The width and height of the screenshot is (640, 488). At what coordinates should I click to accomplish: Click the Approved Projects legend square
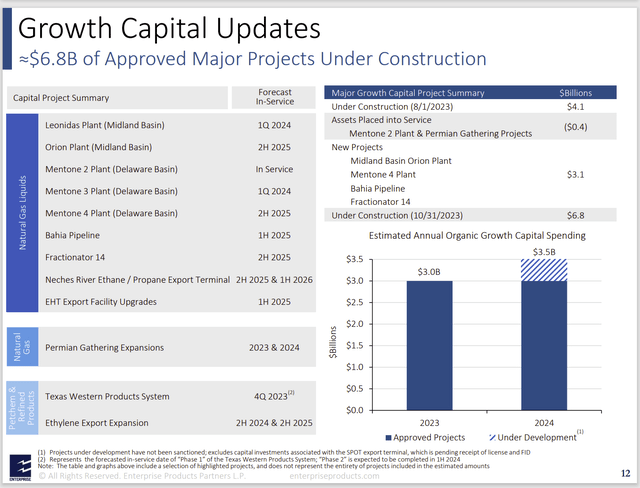389,438
